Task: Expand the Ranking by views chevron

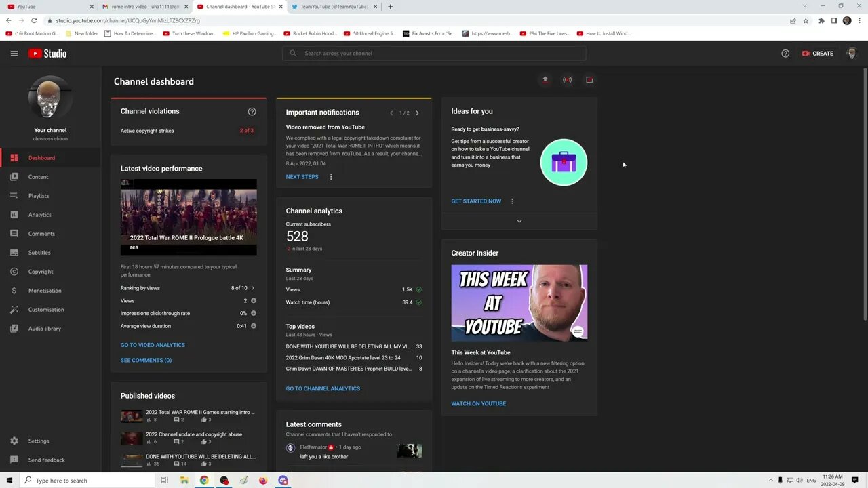Action: pyautogui.click(x=253, y=288)
